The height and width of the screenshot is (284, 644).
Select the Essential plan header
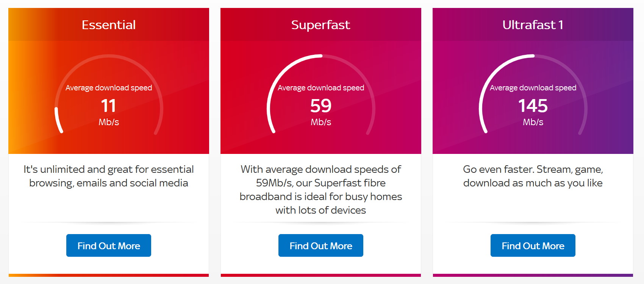coord(109,25)
